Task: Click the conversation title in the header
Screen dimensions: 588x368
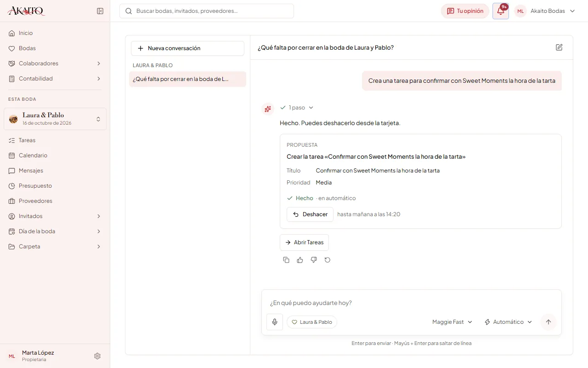Action: [326, 47]
